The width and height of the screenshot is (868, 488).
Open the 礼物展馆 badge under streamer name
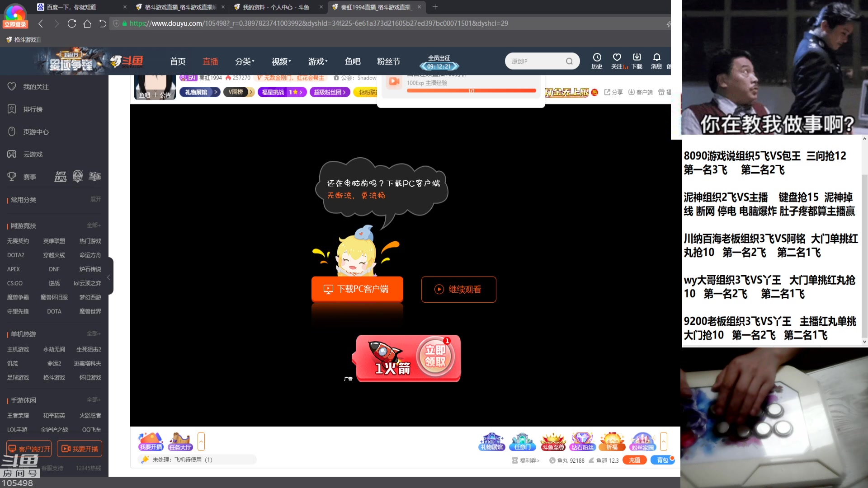click(200, 92)
